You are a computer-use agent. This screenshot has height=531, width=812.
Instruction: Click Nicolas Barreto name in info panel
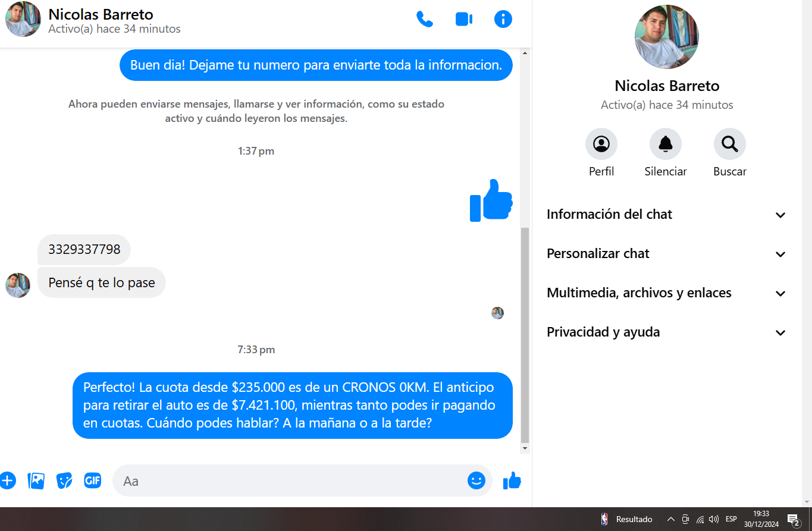tap(667, 86)
